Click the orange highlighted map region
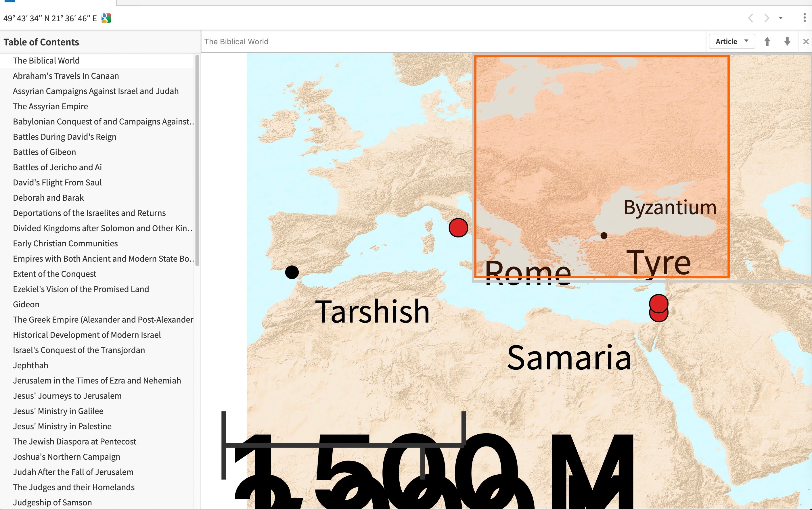The height and width of the screenshot is (510, 812). [601, 135]
